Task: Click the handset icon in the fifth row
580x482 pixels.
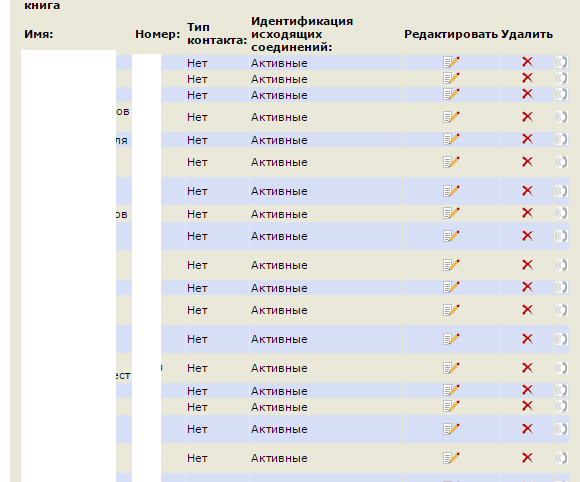Action: [562, 139]
